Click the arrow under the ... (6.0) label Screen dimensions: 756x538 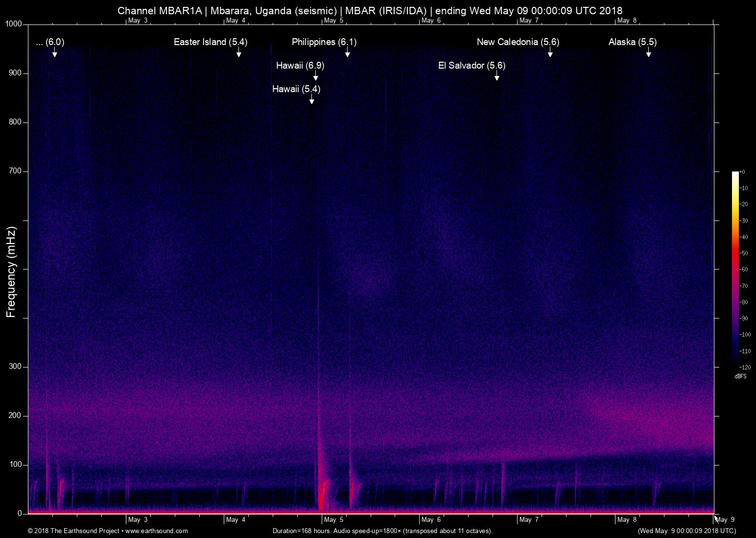55,52
